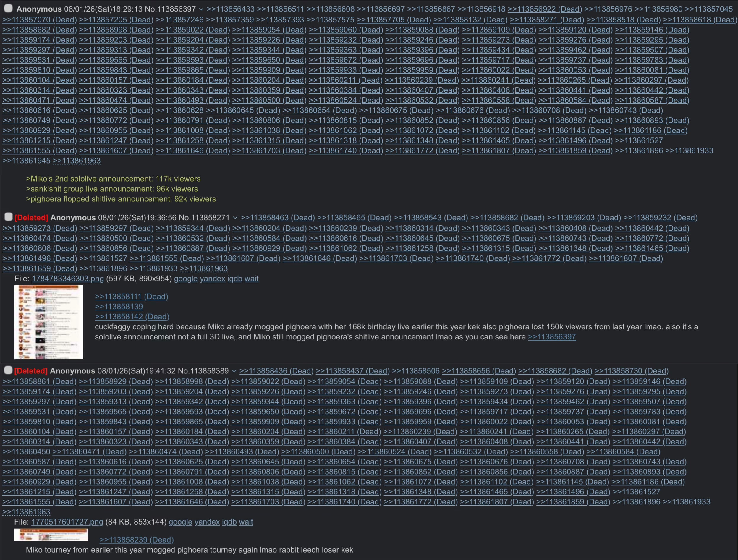Open backlink >>113857359

tap(230, 20)
